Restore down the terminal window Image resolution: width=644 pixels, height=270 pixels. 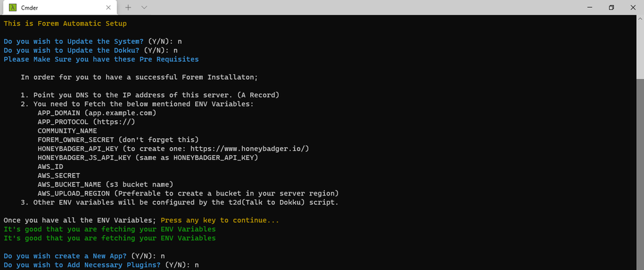[x=612, y=7]
